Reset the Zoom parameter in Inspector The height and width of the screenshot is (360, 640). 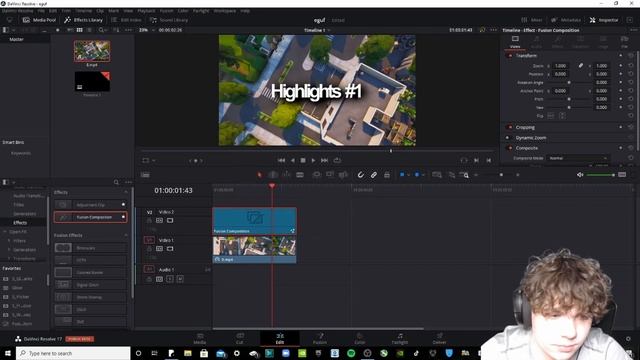click(631, 65)
